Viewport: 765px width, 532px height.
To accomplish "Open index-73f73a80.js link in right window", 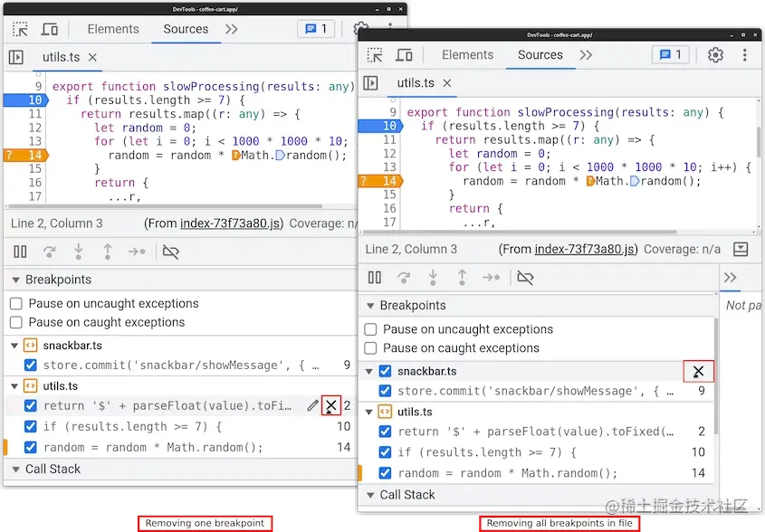I will [585, 249].
